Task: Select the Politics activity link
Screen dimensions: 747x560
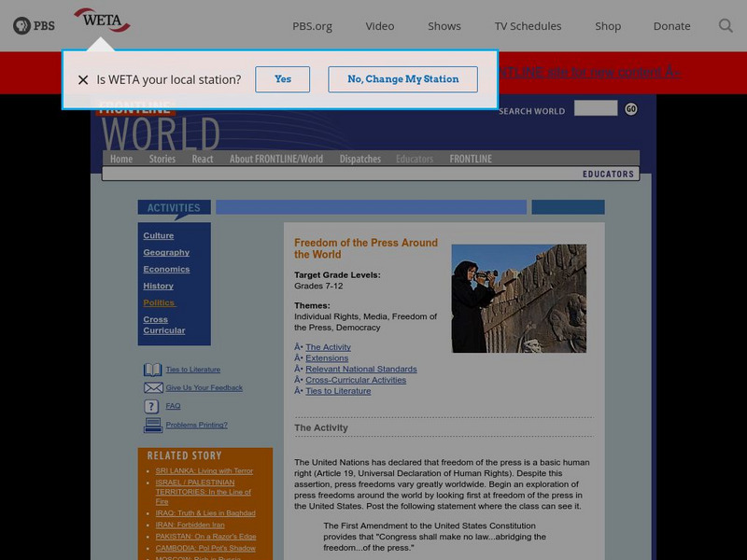Action: point(159,302)
